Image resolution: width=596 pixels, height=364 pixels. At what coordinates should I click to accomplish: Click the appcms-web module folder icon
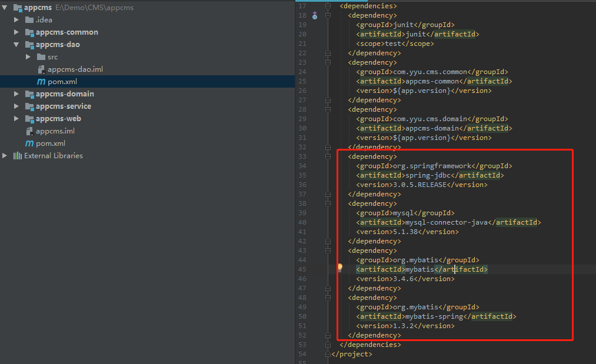click(29, 119)
